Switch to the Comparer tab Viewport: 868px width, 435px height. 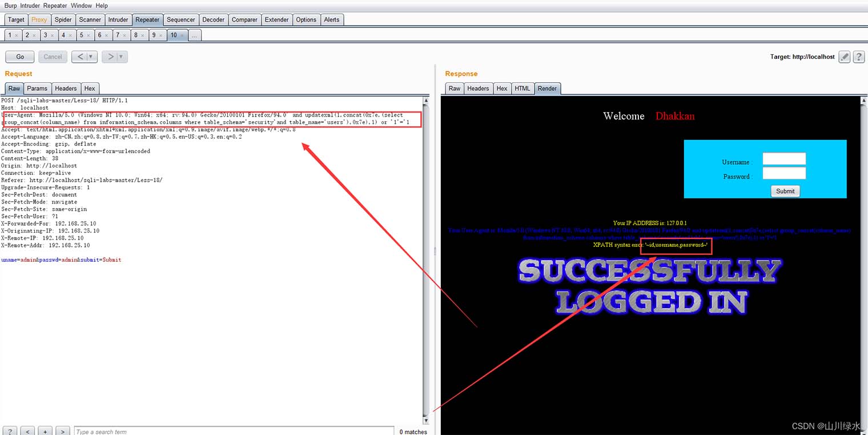(x=244, y=19)
